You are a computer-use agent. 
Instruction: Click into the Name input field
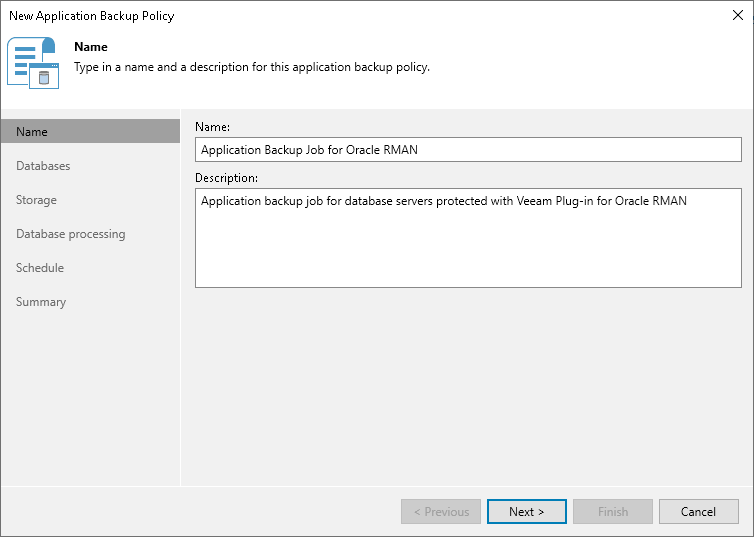coord(468,150)
